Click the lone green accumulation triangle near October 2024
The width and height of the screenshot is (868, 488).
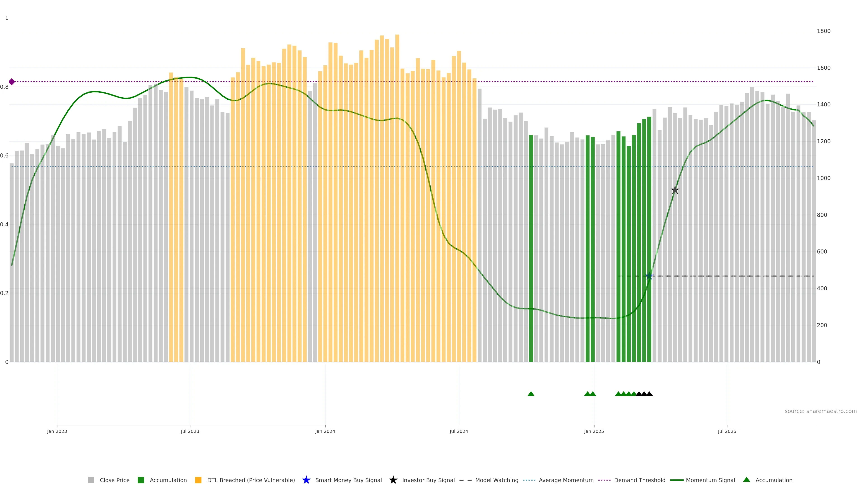(x=531, y=394)
